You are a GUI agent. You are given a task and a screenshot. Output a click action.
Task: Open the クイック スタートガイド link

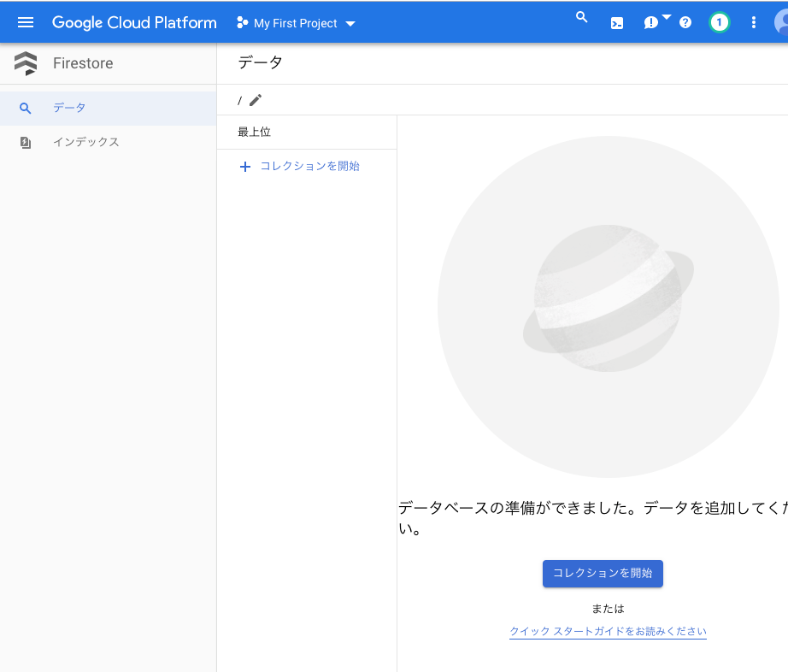pyautogui.click(x=608, y=631)
